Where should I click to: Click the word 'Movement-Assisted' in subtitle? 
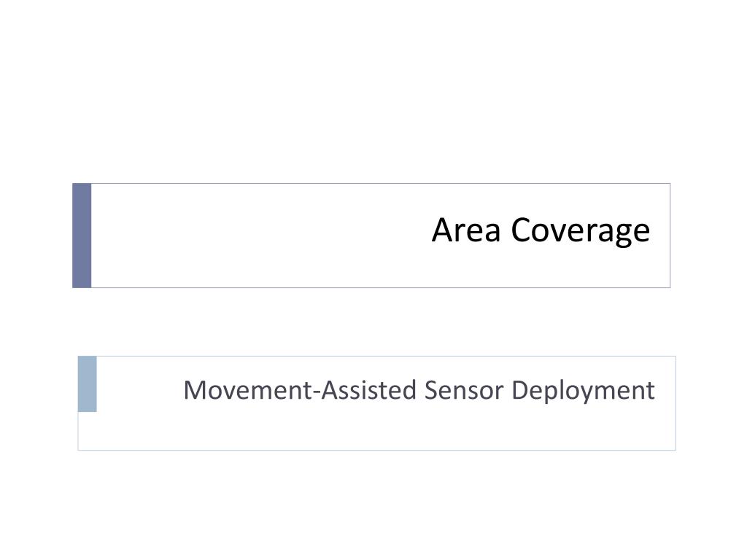pos(300,390)
